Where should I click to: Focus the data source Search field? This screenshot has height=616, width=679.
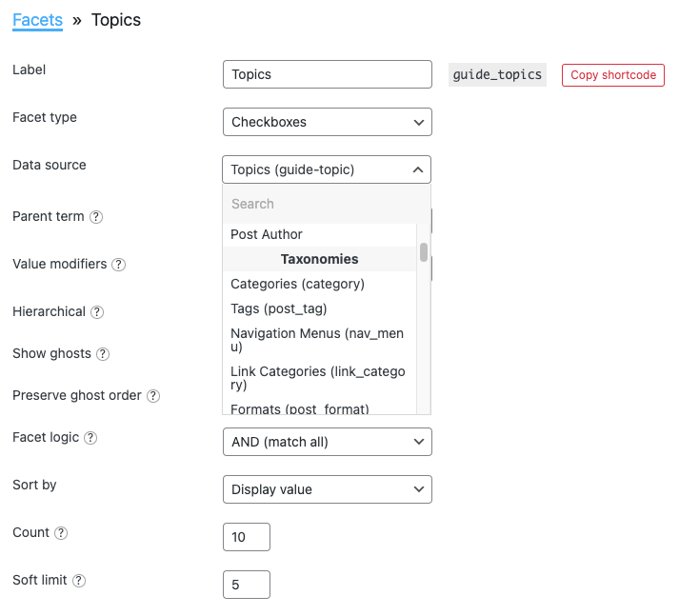pyautogui.click(x=327, y=204)
